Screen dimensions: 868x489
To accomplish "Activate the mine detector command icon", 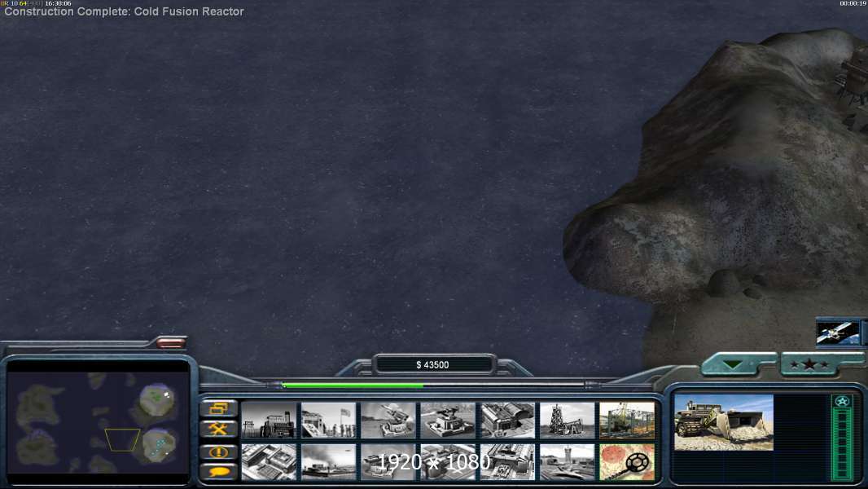I will pos(627,461).
